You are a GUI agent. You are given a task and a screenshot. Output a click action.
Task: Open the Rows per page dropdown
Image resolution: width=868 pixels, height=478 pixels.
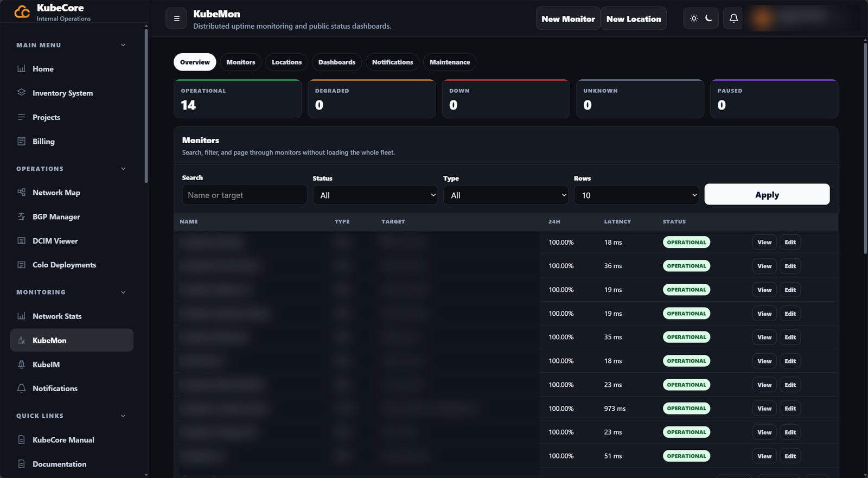[x=636, y=195]
